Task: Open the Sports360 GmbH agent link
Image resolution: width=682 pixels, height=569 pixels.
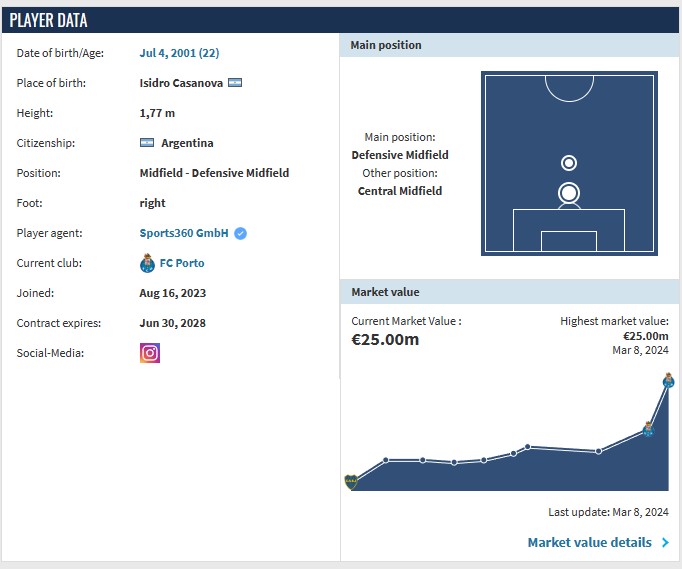Action: pyautogui.click(x=184, y=233)
